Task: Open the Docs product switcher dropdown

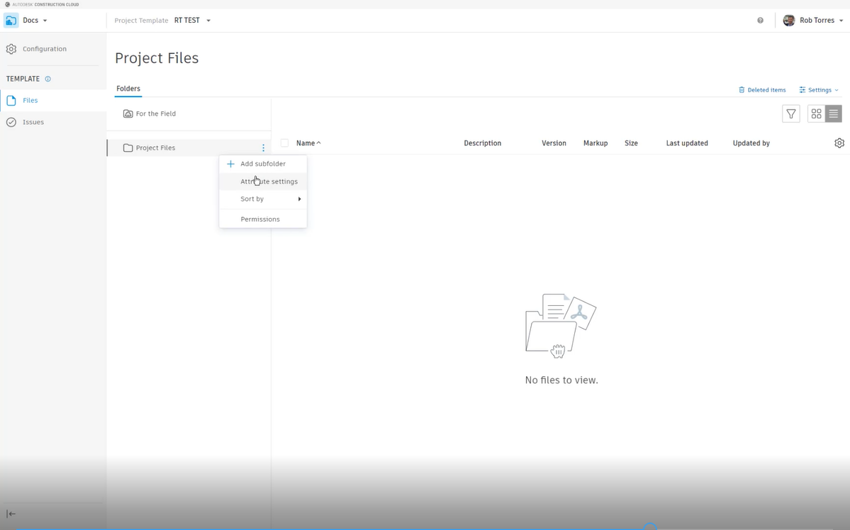Action: pyautogui.click(x=35, y=21)
